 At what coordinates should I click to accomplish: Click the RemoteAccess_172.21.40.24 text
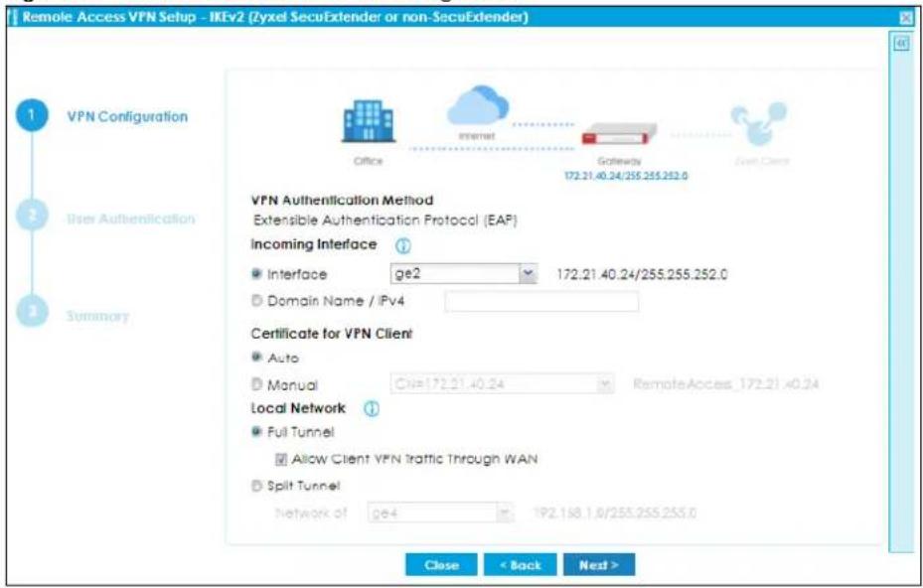pos(726,384)
